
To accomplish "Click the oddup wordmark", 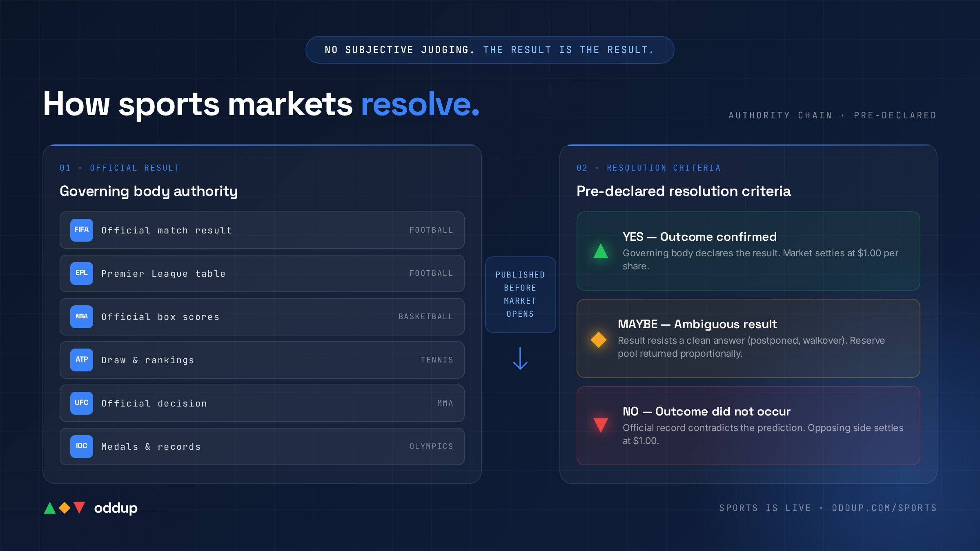I will tap(116, 508).
